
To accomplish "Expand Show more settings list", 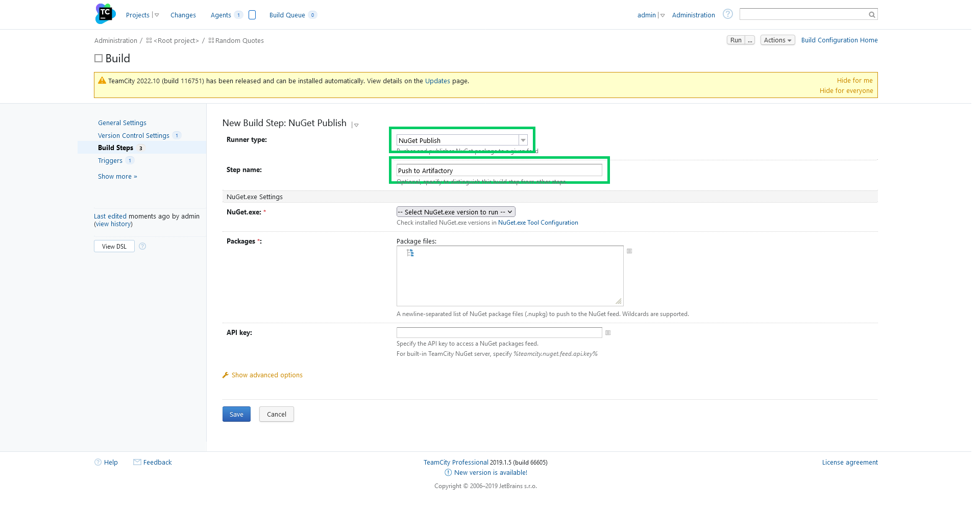I will pyautogui.click(x=117, y=177).
